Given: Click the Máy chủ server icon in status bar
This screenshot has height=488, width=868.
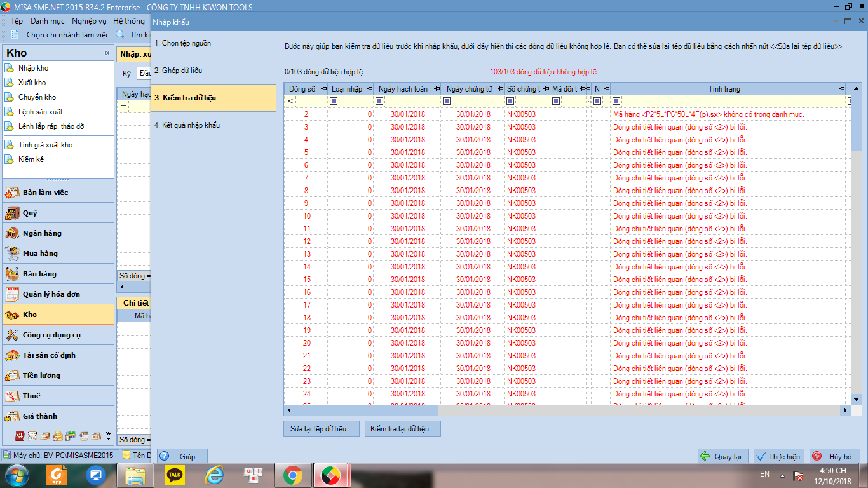Looking at the screenshot, I should point(6,455).
